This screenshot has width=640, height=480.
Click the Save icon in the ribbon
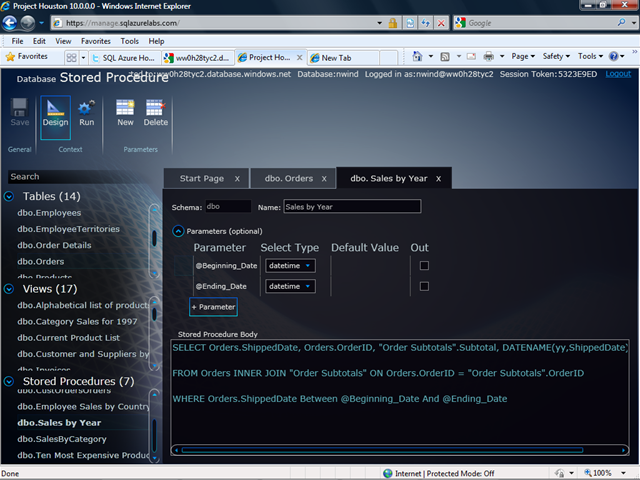(x=19, y=107)
